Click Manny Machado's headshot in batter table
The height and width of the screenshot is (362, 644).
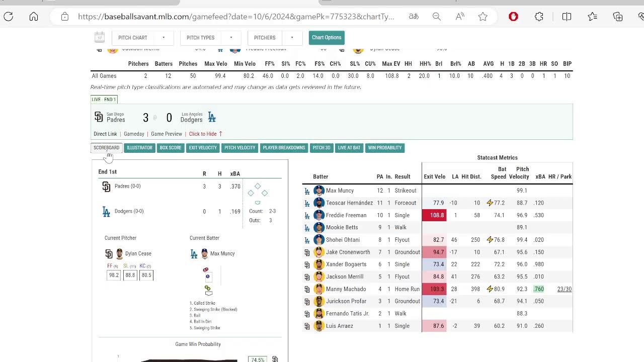319,289
